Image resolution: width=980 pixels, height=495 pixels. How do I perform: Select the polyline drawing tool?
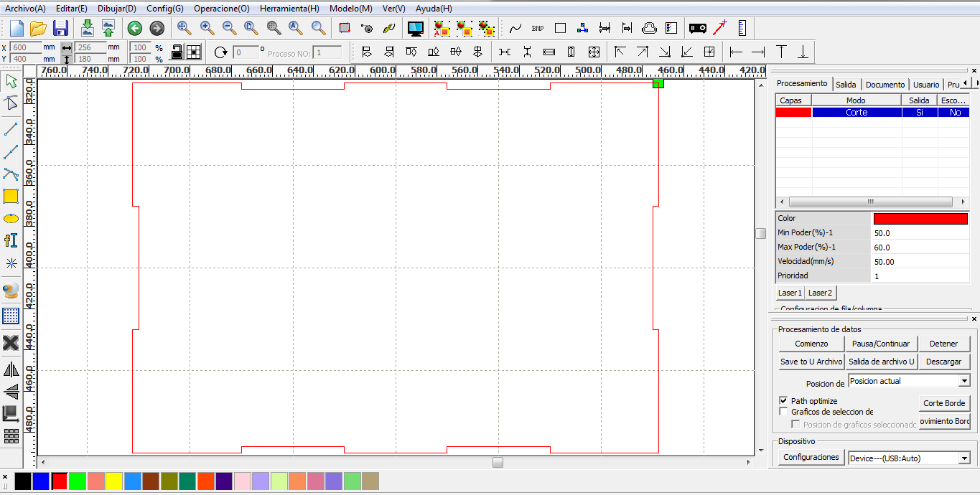pyautogui.click(x=11, y=151)
